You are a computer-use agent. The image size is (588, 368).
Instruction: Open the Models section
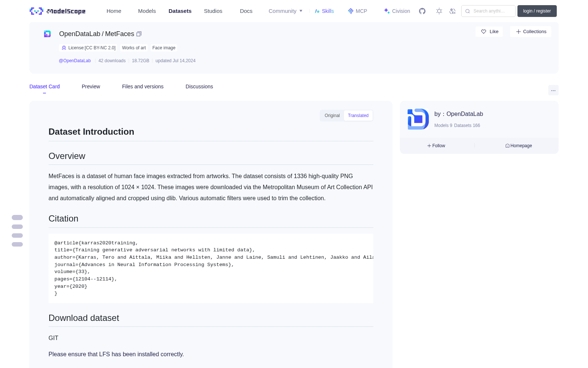147,11
